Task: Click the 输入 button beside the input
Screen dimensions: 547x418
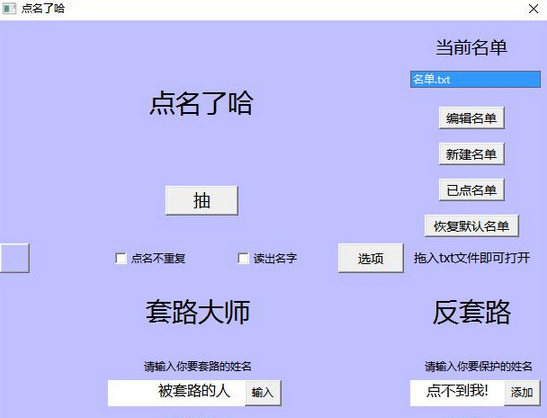Action: pyautogui.click(x=263, y=393)
